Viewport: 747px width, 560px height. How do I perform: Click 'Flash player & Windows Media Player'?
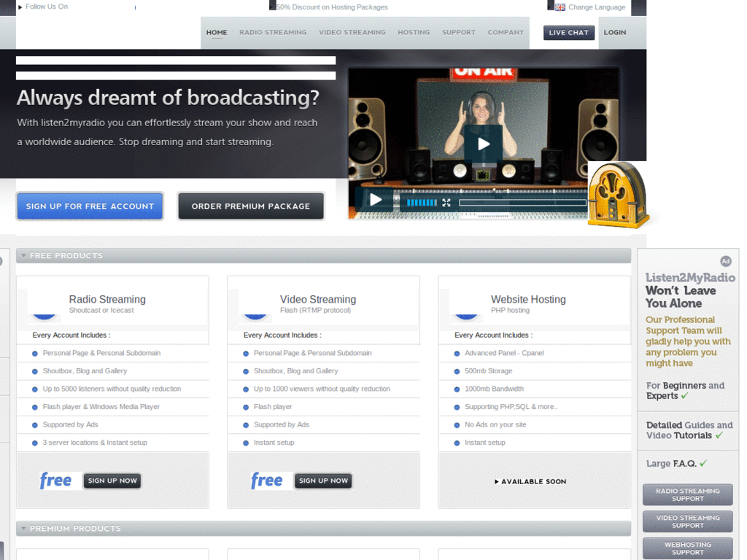[x=101, y=407]
